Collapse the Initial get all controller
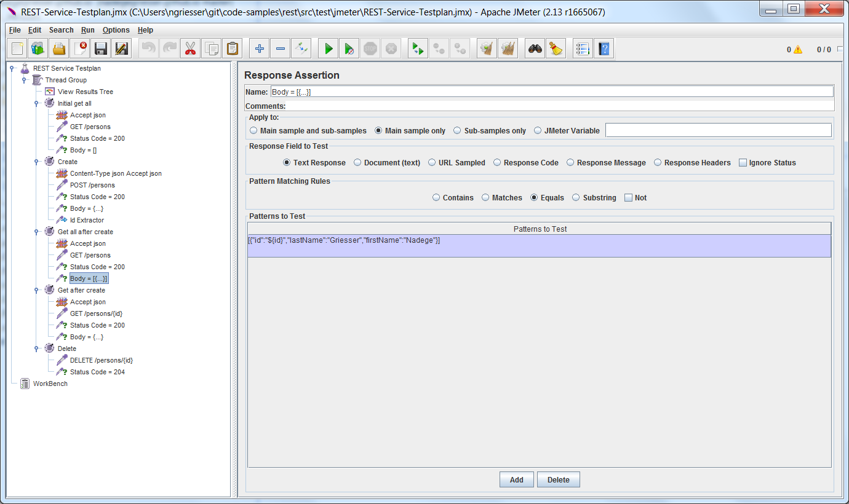Screen dimensions: 849x504 (x=36, y=103)
